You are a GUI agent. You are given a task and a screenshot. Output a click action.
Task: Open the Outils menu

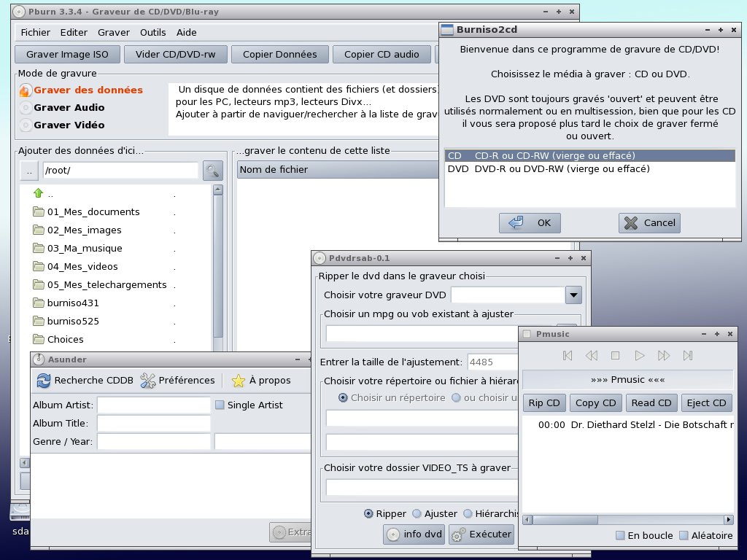(x=153, y=32)
